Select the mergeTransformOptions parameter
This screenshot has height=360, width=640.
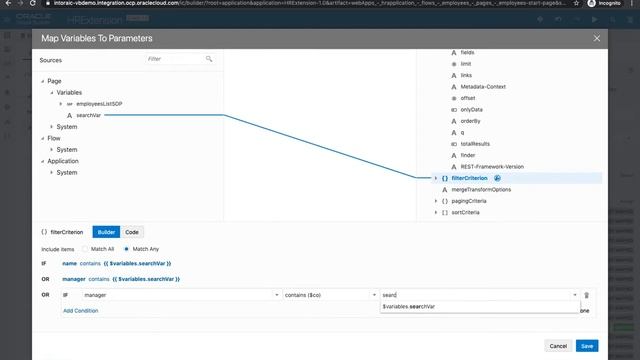tap(481, 190)
